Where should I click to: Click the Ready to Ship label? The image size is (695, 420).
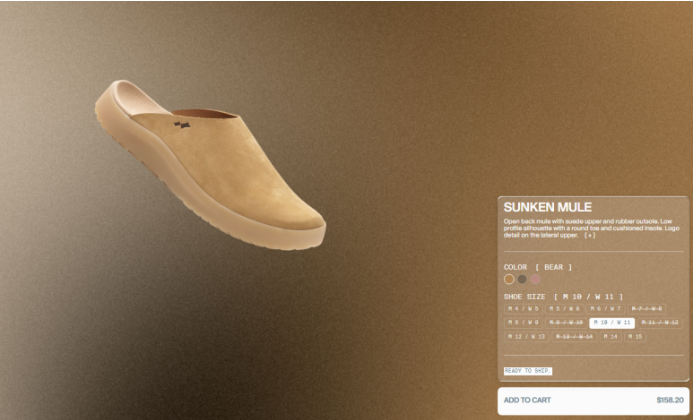pyautogui.click(x=527, y=371)
